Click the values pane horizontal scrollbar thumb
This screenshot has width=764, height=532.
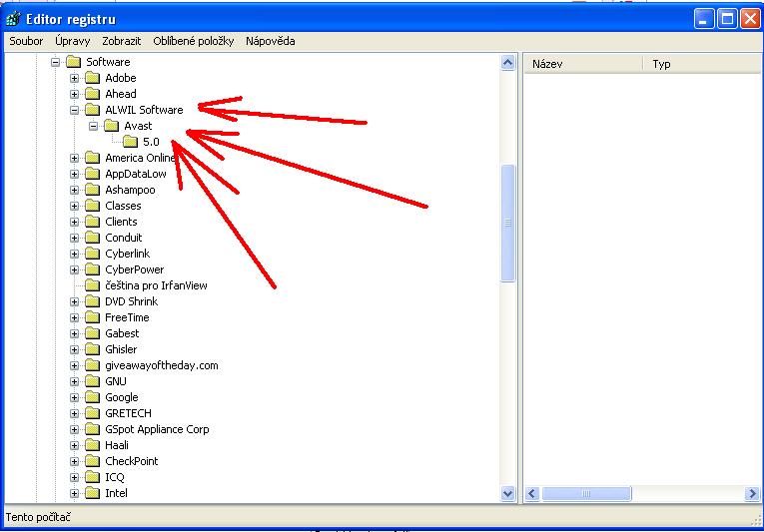(586, 494)
